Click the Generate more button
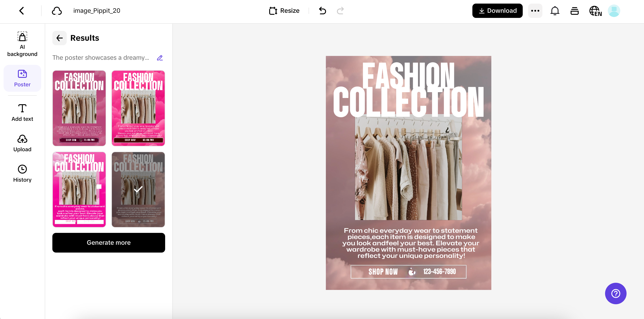The height and width of the screenshot is (319, 644). pos(109,242)
